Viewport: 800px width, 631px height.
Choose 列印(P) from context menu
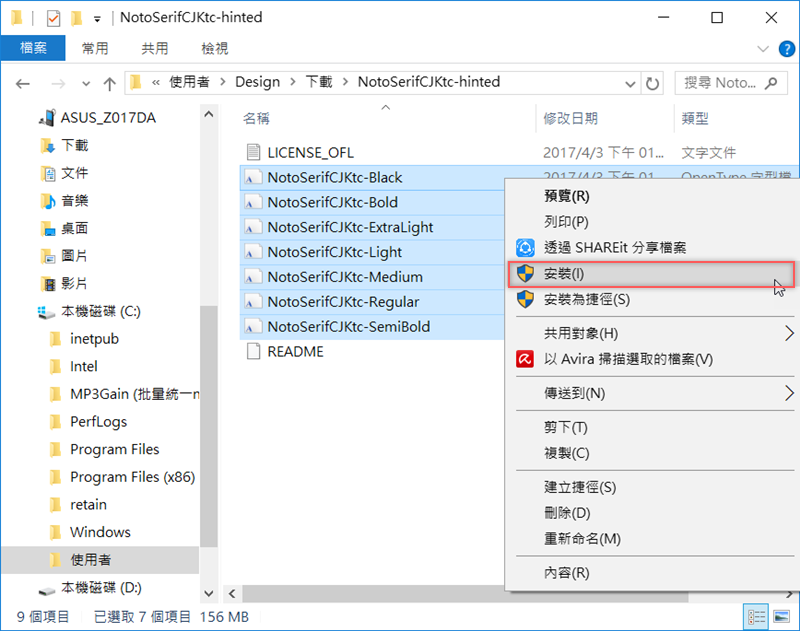pyautogui.click(x=652, y=222)
